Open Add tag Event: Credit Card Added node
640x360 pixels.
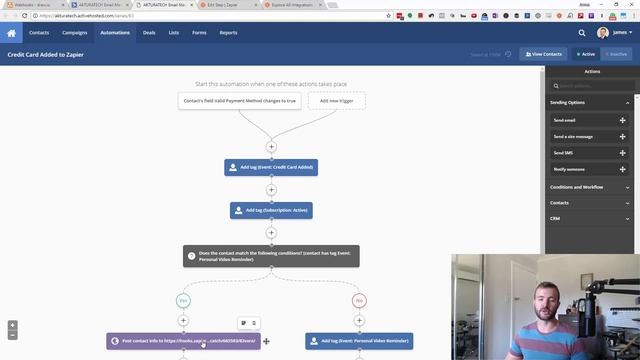click(x=271, y=167)
